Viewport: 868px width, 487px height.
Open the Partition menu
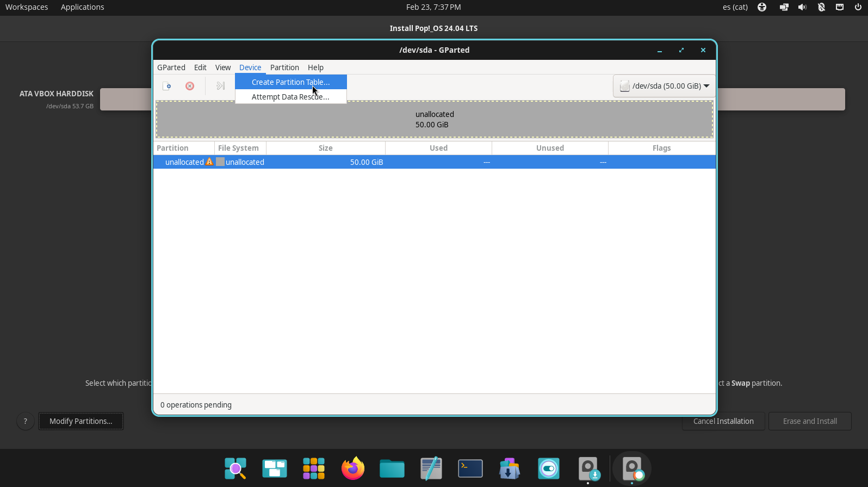coord(284,67)
